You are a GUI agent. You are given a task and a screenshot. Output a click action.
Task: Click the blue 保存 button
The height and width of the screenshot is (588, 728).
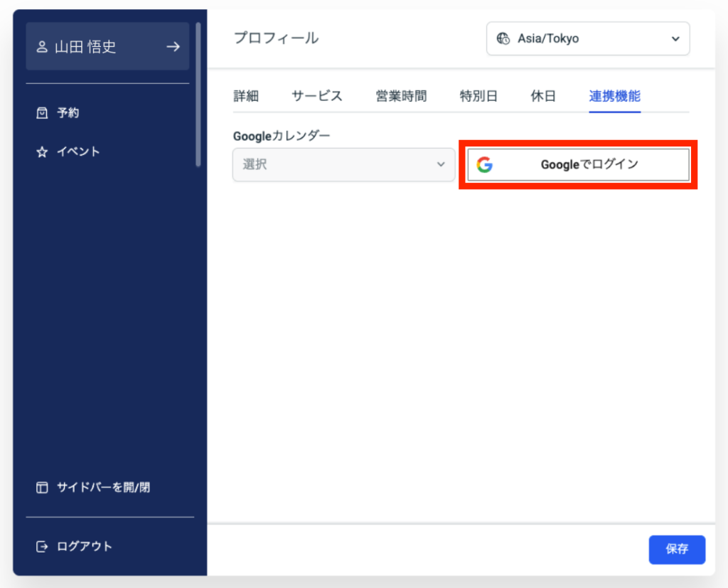[x=677, y=550]
